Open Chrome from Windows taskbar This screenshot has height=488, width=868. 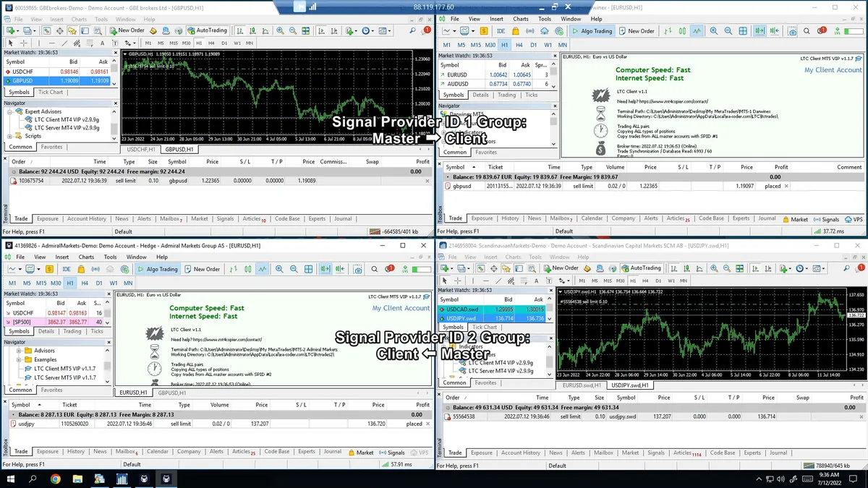pos(56,479)
